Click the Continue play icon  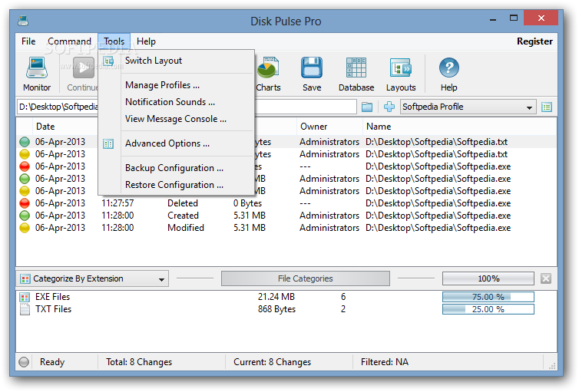point(84,68)
